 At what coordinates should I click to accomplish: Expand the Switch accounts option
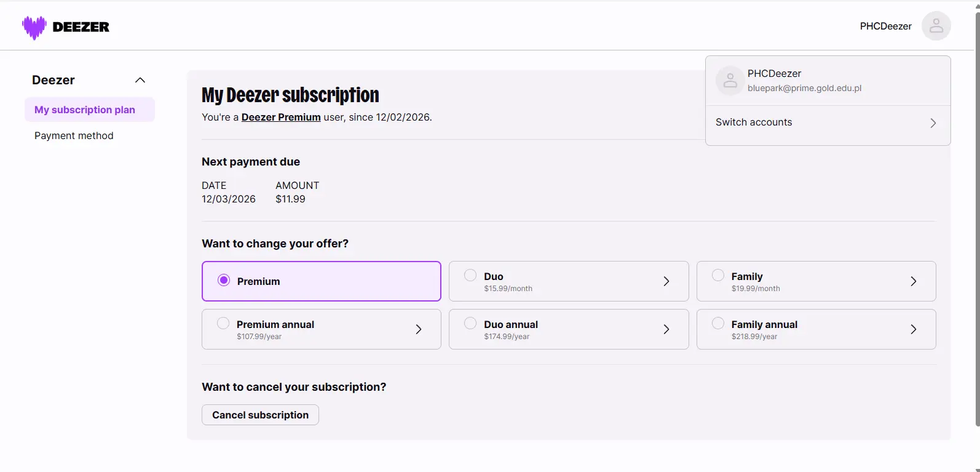tap(828, 122)
